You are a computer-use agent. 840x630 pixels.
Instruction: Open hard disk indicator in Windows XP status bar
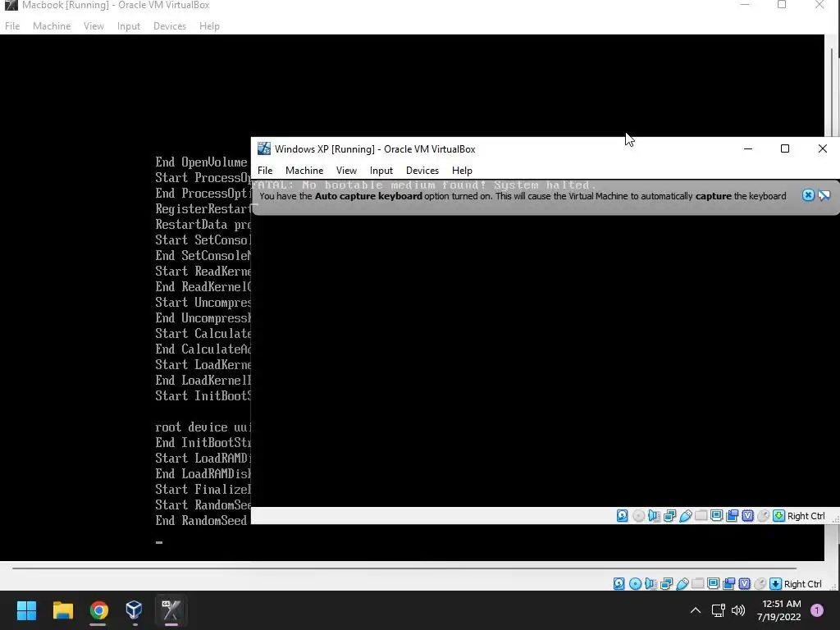pyautogui.click(x=622, y=516)
